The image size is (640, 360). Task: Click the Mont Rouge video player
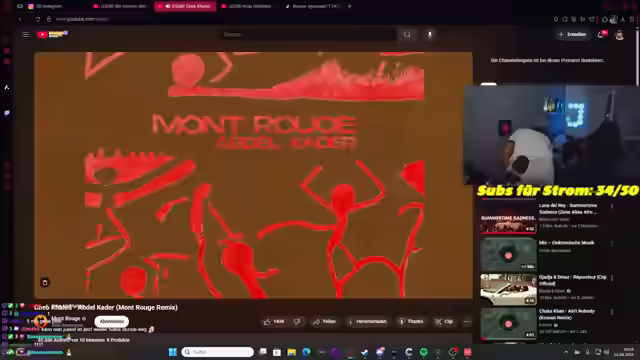pyautogui.click(x=253, y=175)
